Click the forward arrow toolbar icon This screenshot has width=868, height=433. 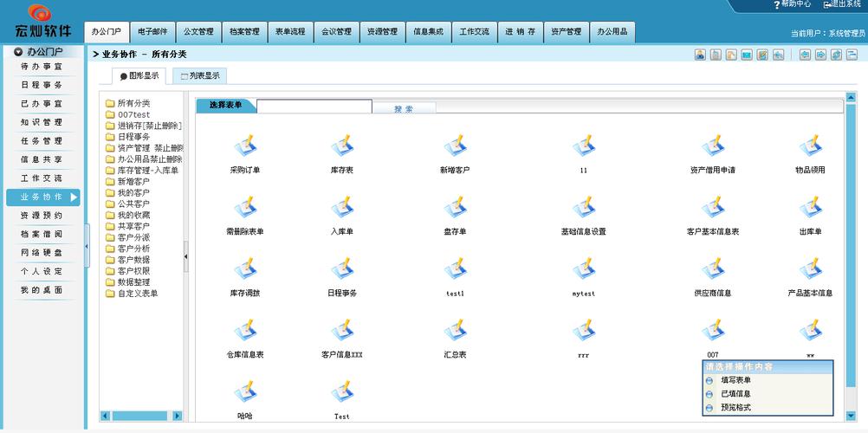pos(820,55)
